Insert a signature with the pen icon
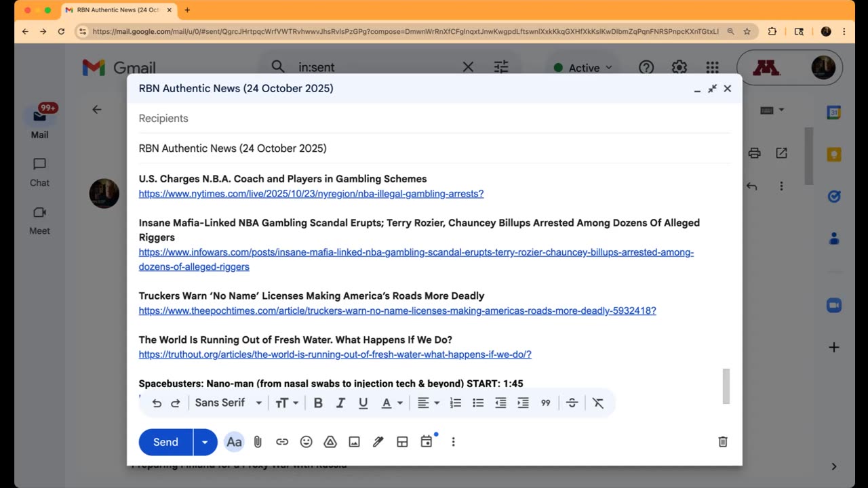This screenshot has height=488, width=868. coord(378,442)
